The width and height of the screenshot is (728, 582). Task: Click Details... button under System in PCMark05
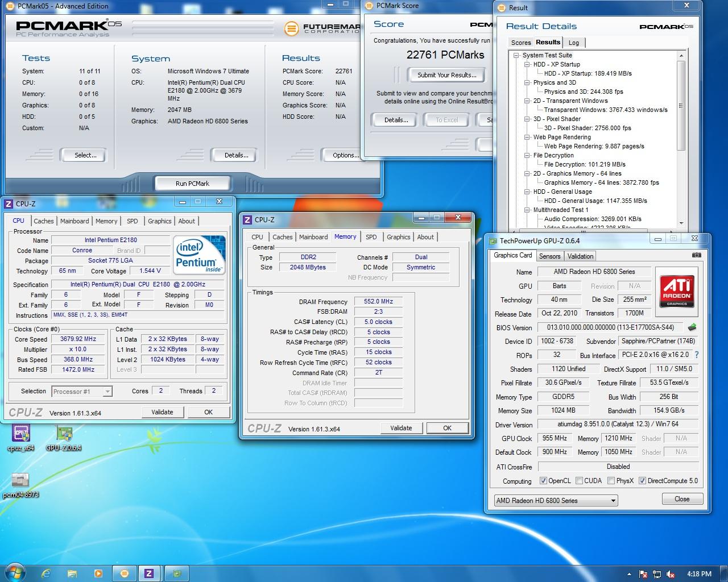236,155
